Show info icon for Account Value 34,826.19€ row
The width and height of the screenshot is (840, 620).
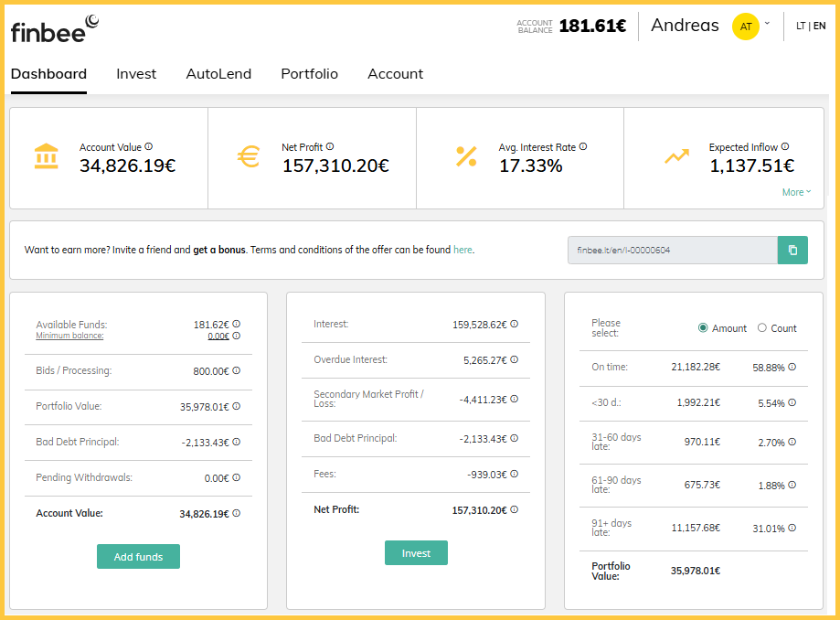point(236,513)
